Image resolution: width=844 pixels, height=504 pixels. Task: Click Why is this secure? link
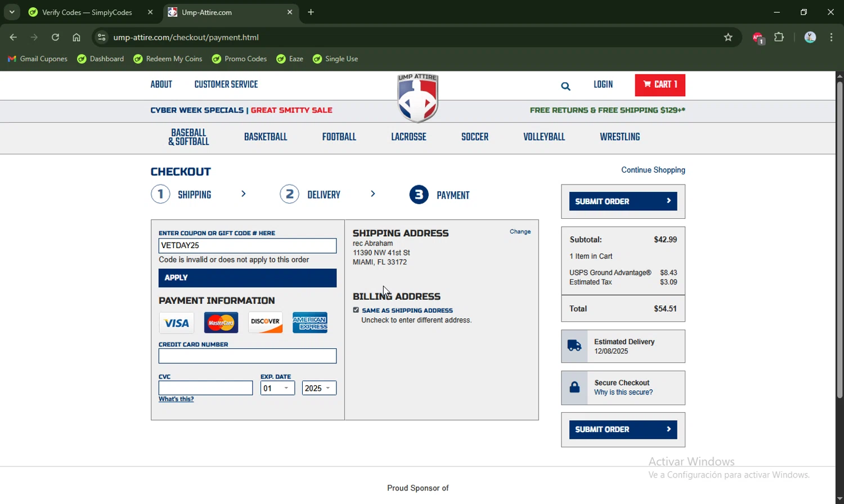(x=623, y=393)
